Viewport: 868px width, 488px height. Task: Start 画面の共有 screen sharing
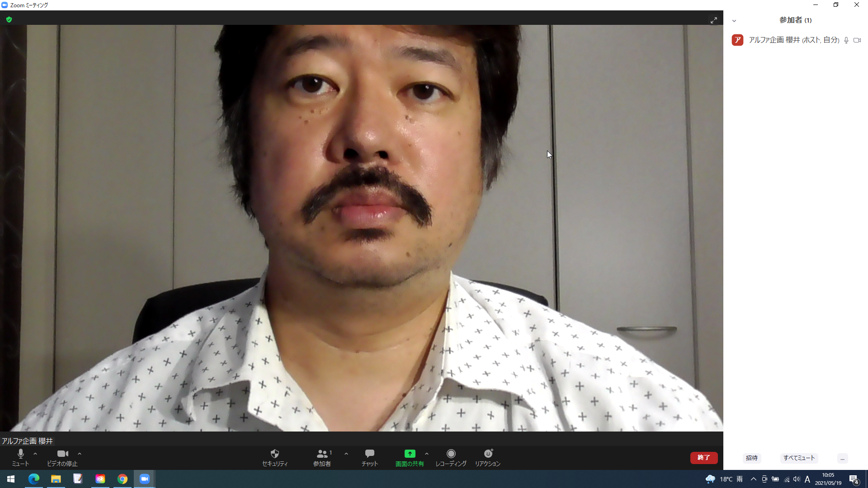point(410,458)
